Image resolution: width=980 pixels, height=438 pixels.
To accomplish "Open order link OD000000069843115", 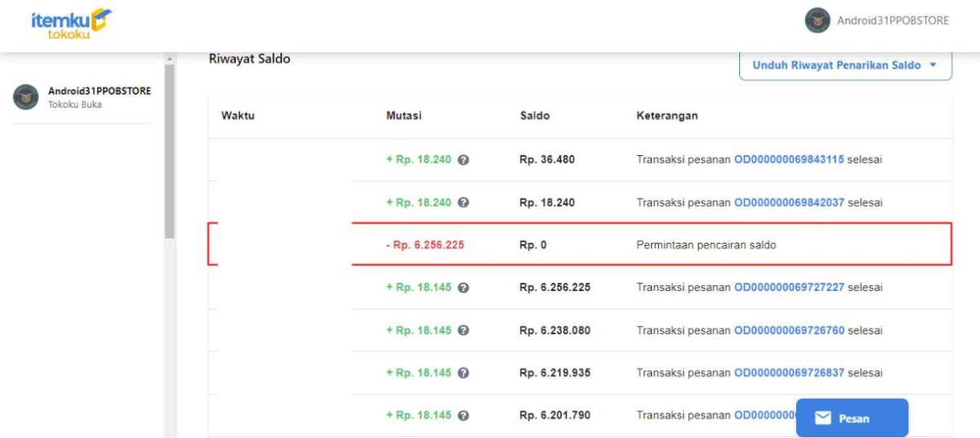I will 788,160.
